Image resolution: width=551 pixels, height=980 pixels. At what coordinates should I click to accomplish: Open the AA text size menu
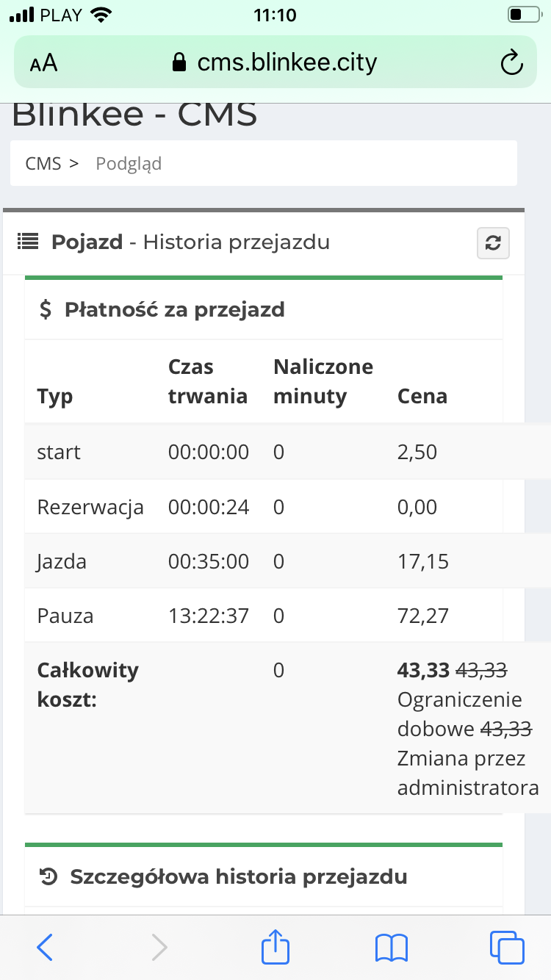[43, 62]
